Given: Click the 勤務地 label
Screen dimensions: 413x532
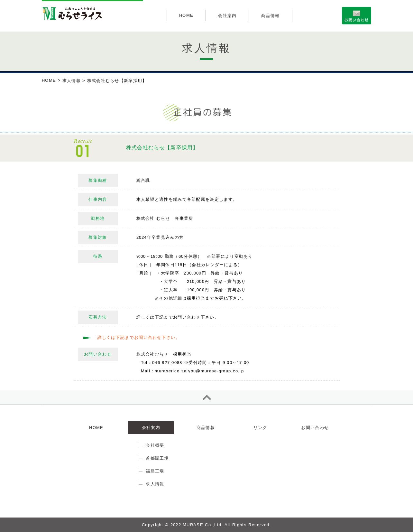Looking at the screenshot, I should tap(98, 219).
